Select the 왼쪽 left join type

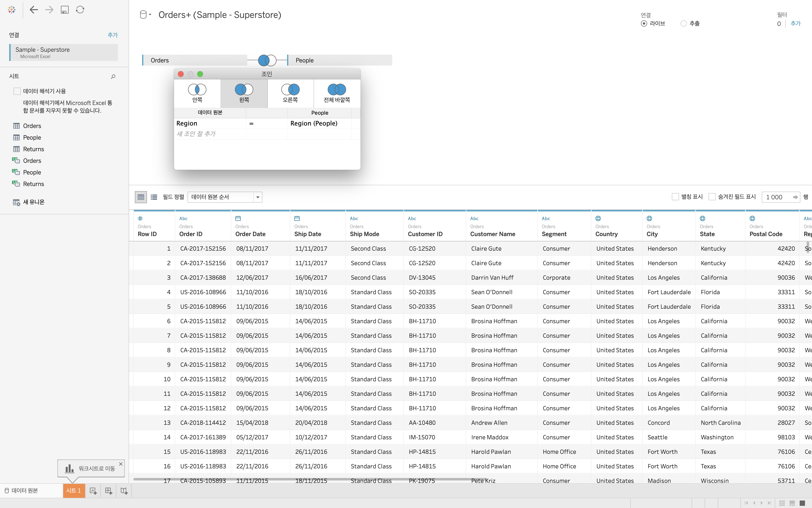(x=244, y=93)
